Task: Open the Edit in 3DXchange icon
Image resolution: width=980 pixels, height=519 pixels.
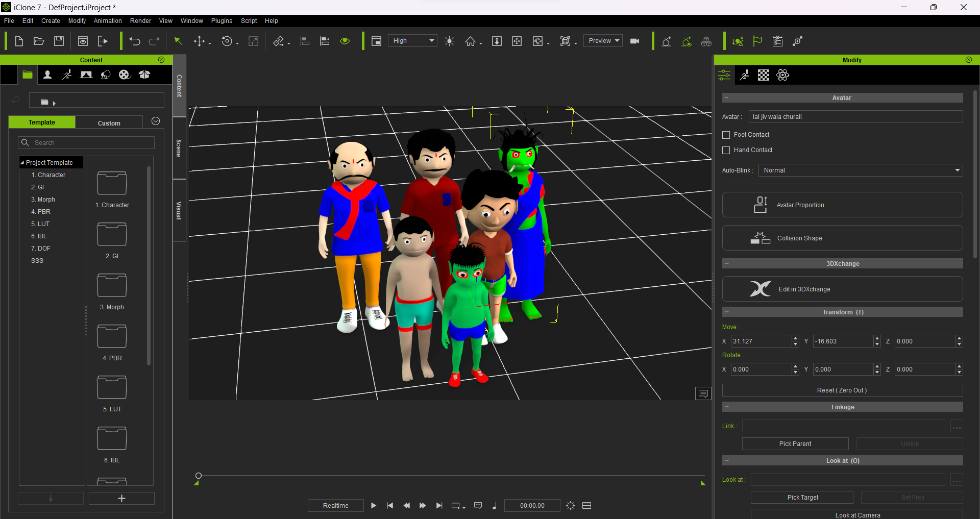Action: [x=760, y=289]
